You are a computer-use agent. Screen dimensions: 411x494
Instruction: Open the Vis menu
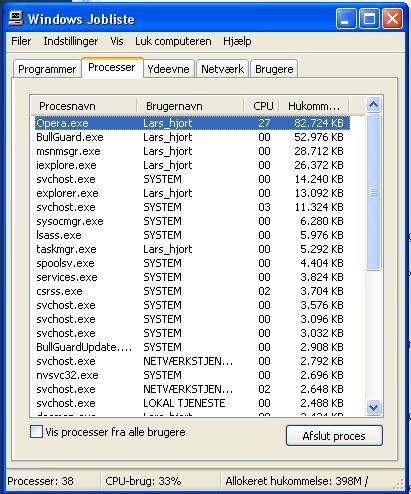coord(117,41)
